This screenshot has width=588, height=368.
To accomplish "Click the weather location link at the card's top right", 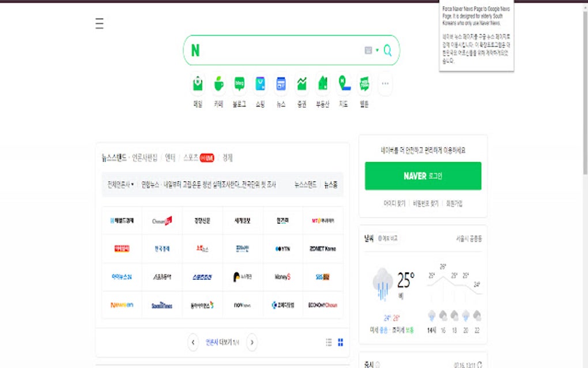I will click(x=469, y=239).
